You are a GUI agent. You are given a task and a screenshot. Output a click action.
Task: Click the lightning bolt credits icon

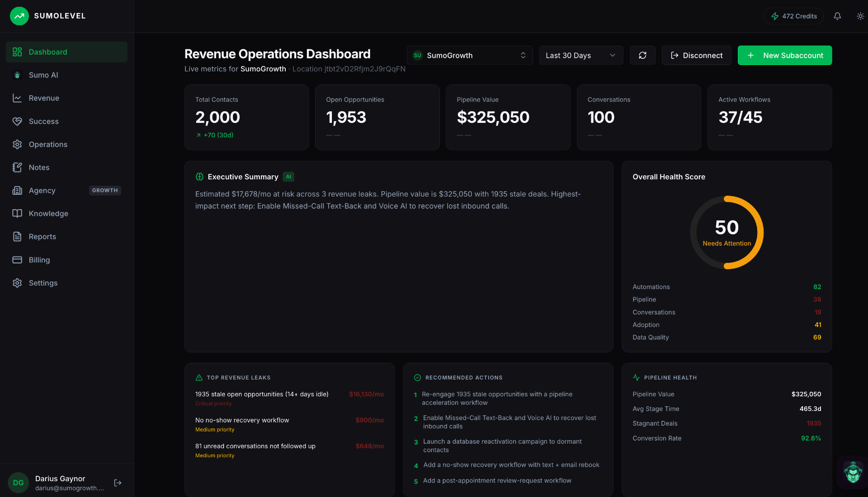[775, 16]
